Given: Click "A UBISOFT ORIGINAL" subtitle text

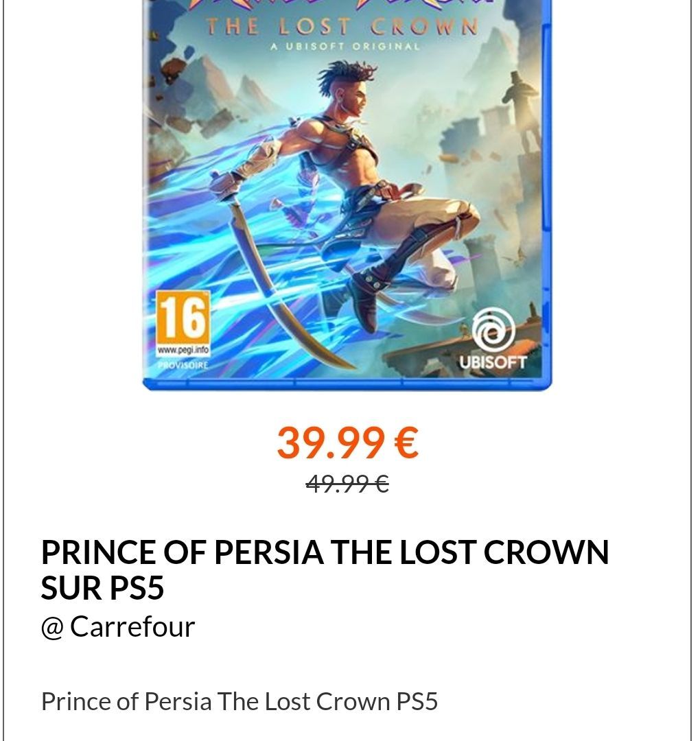Looking at the screenshot, I should click(x=345, y=47).
